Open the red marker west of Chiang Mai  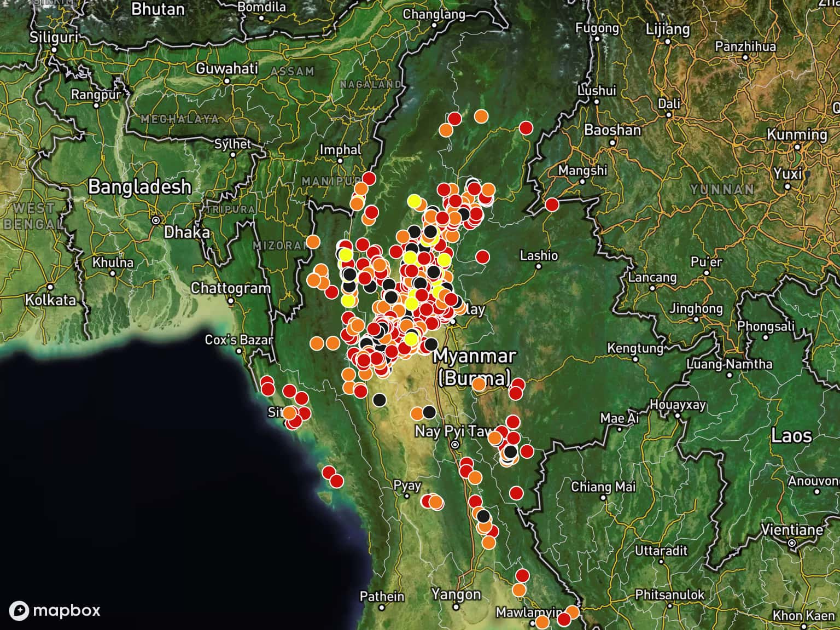[x=516, y=493]
